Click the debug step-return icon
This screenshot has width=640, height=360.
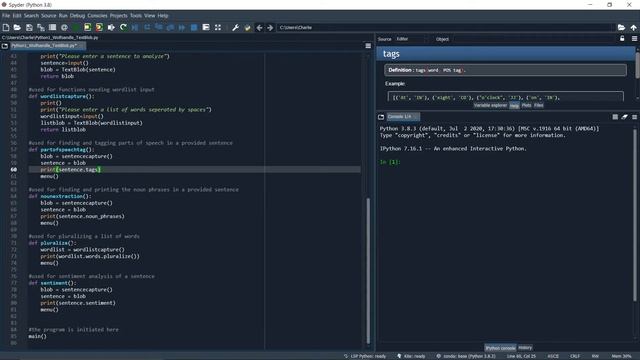170,27
